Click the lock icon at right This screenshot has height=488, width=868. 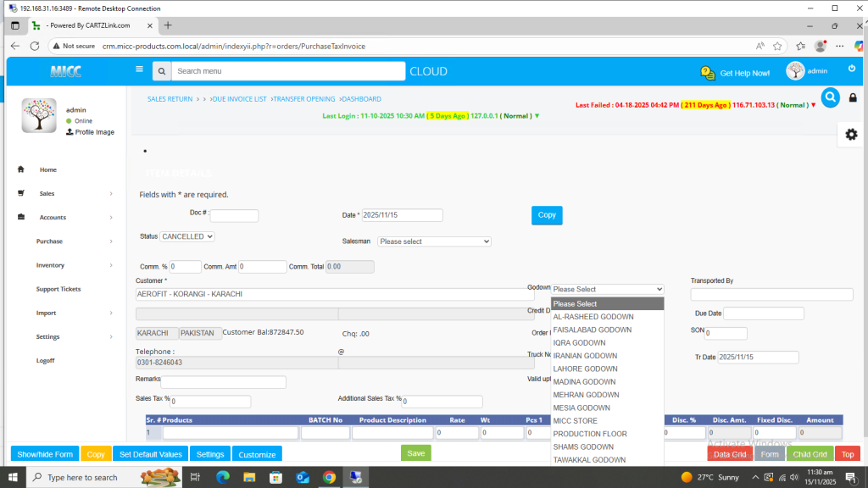tap(853, 98)
